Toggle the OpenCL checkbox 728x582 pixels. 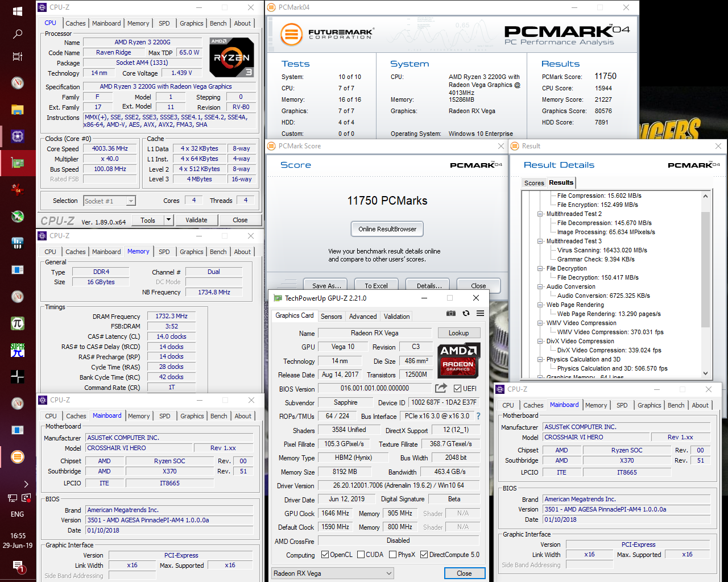click(x=325, y=555)
